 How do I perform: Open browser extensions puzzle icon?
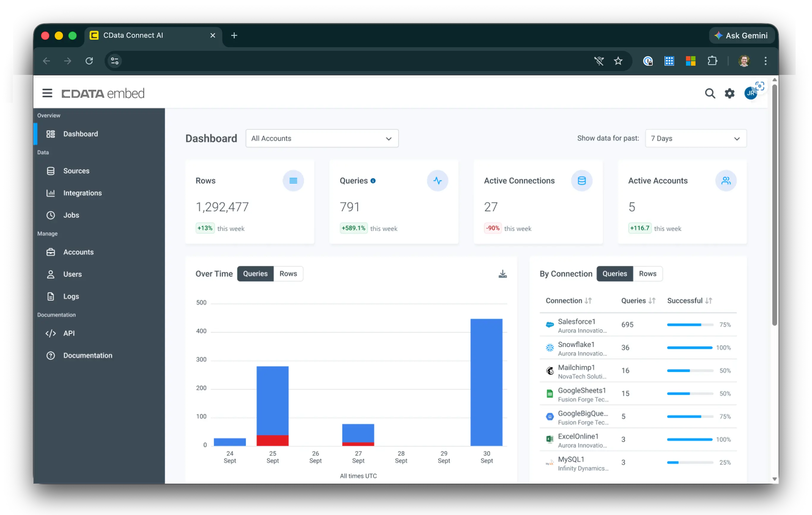(x=712, y=61)
